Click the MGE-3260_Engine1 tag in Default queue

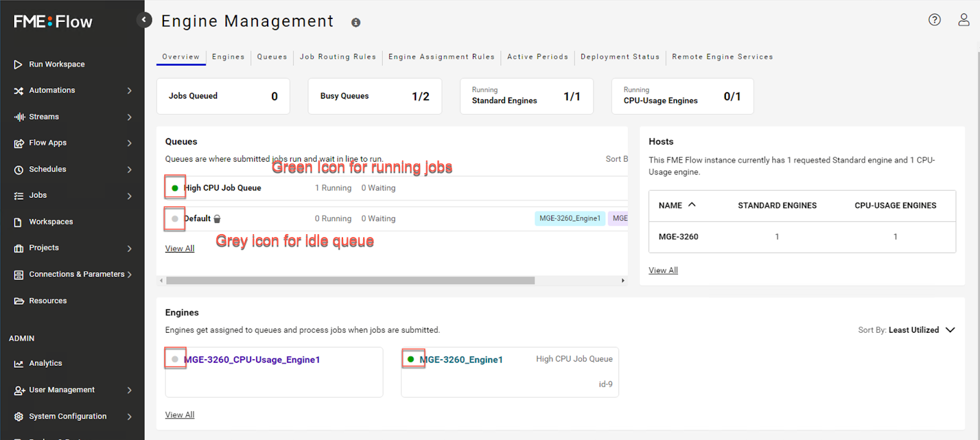click(x=570, y=218)
